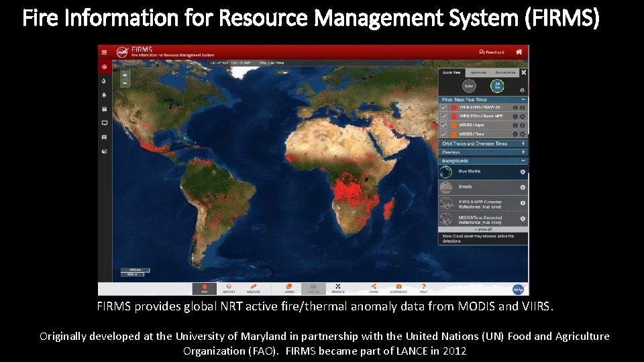This screenshot has width=644, height=362.
Task: Show info for Blue Marble background
Action: pos(523,172)
